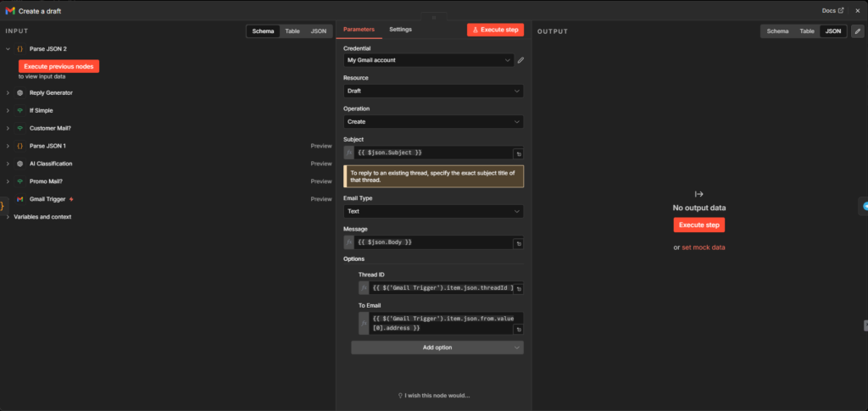868x411 pixels.
Task: Click the fx icon of Subject field
Action: 348,153
